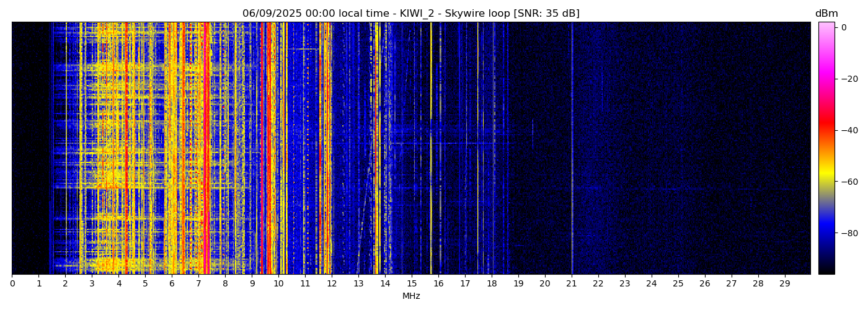
Task: Click the plot title with the SNR value
Action: 410,14
